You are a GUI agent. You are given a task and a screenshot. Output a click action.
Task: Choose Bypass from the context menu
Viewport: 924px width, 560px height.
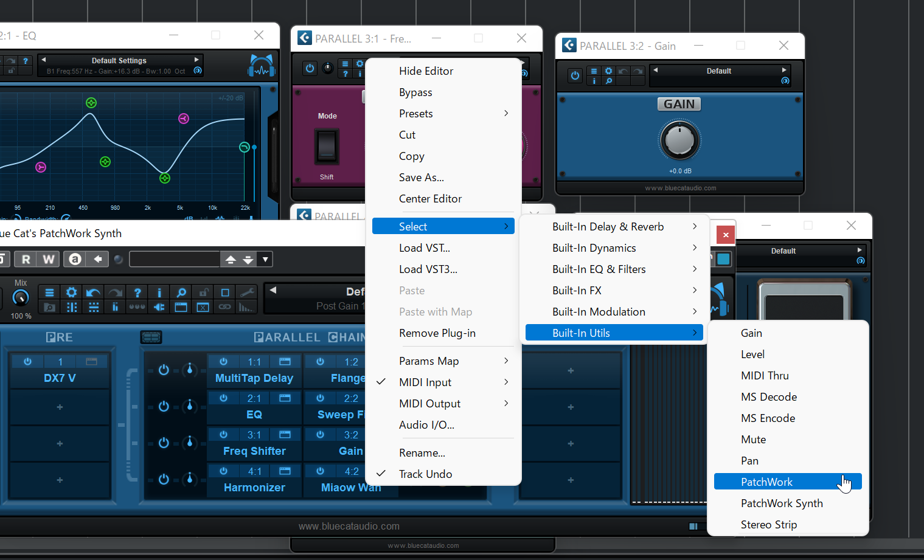pos(443,92)
